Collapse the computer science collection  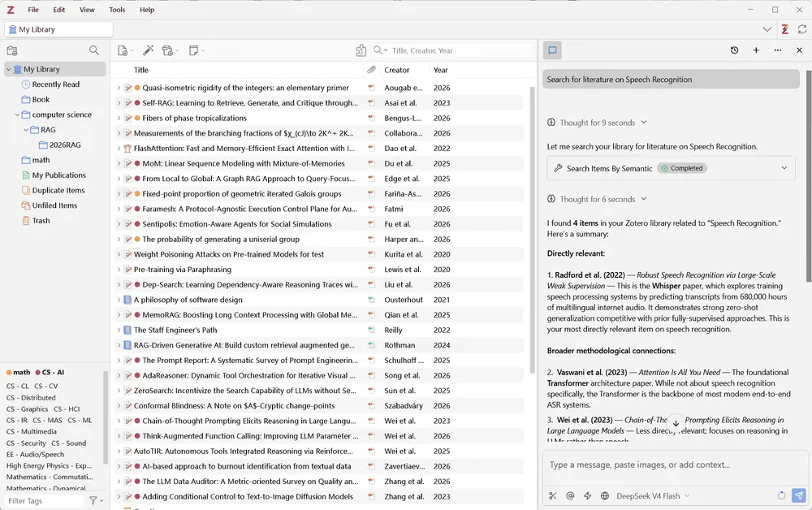(17, 115)
